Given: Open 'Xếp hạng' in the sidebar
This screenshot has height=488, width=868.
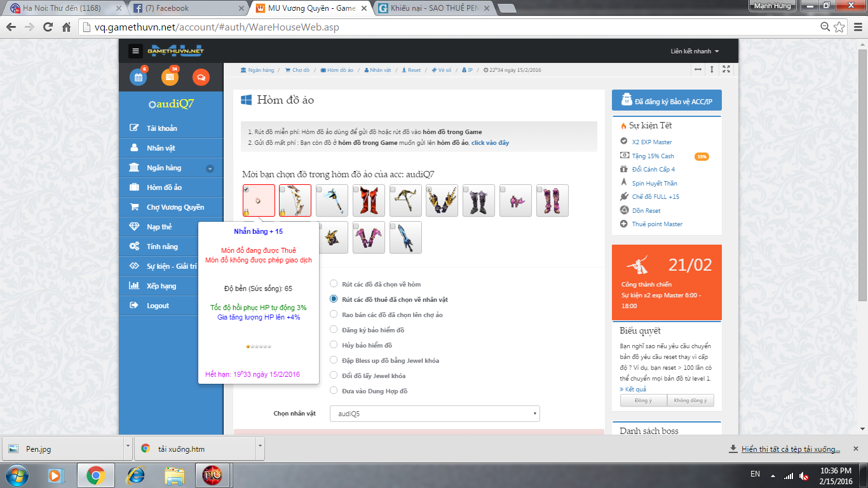Looking at the screenshot, I should (159, 286).
